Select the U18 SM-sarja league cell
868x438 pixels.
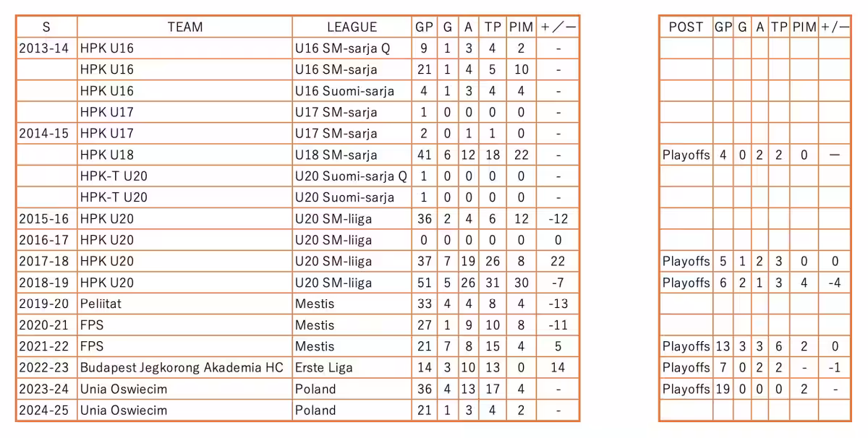tap(336, 155)
